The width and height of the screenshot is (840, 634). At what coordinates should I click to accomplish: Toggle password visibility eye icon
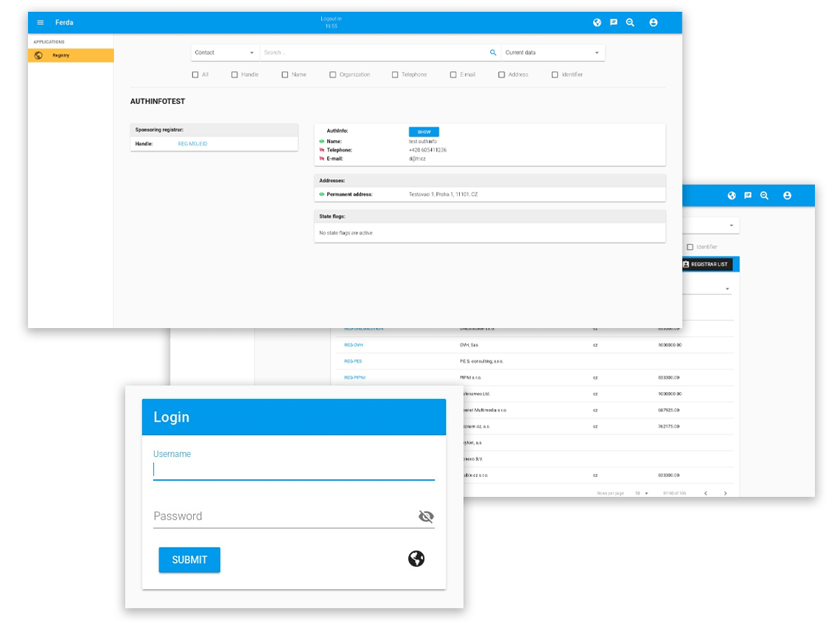426,517
